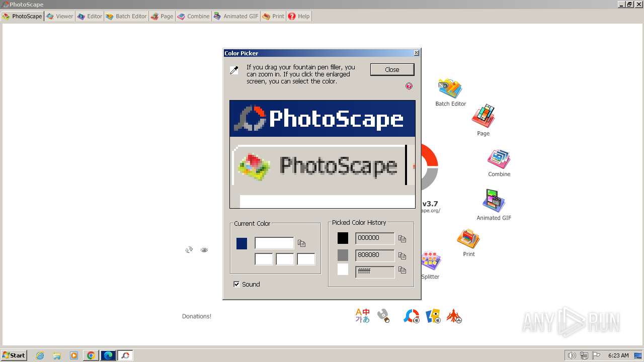Switch to the Editor tab

coord(90,16)
